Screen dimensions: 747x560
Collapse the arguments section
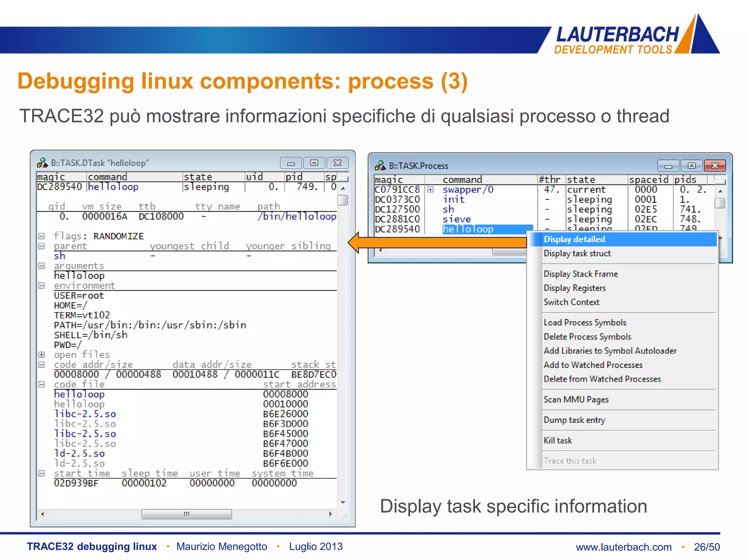(x=42, y=266)
